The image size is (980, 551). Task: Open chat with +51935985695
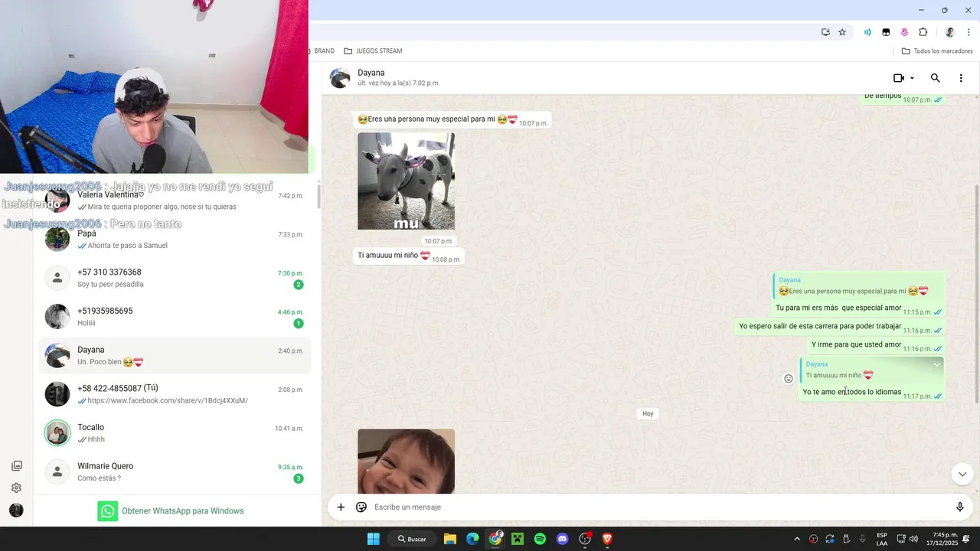175,317
